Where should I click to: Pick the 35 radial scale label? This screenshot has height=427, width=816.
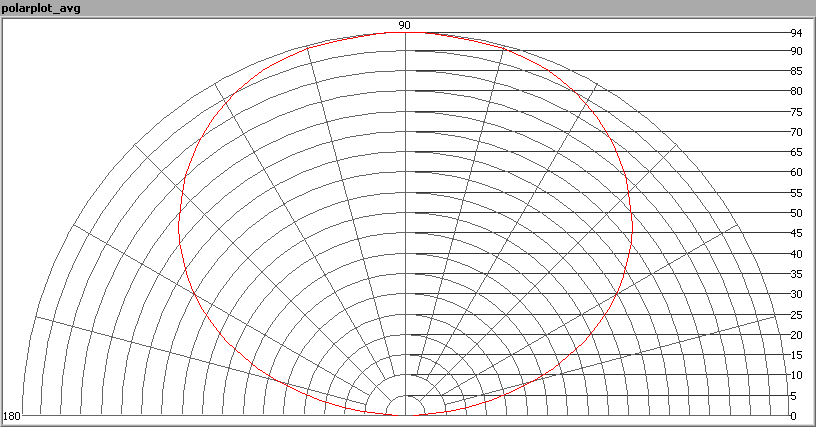point(795,274)
